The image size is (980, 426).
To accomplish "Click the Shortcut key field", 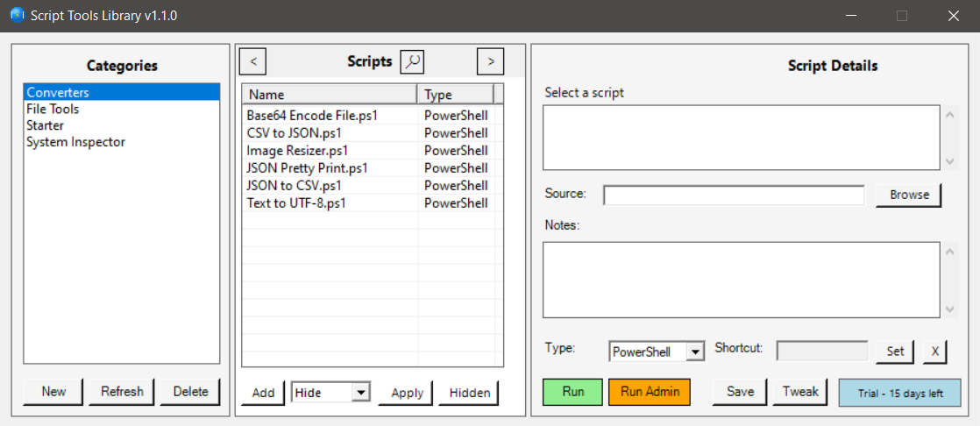I will click(822, 351).
